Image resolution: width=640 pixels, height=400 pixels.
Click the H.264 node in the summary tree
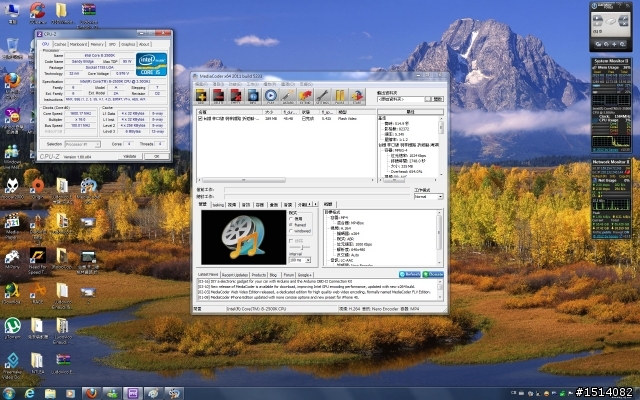click(x=341, y=228)
